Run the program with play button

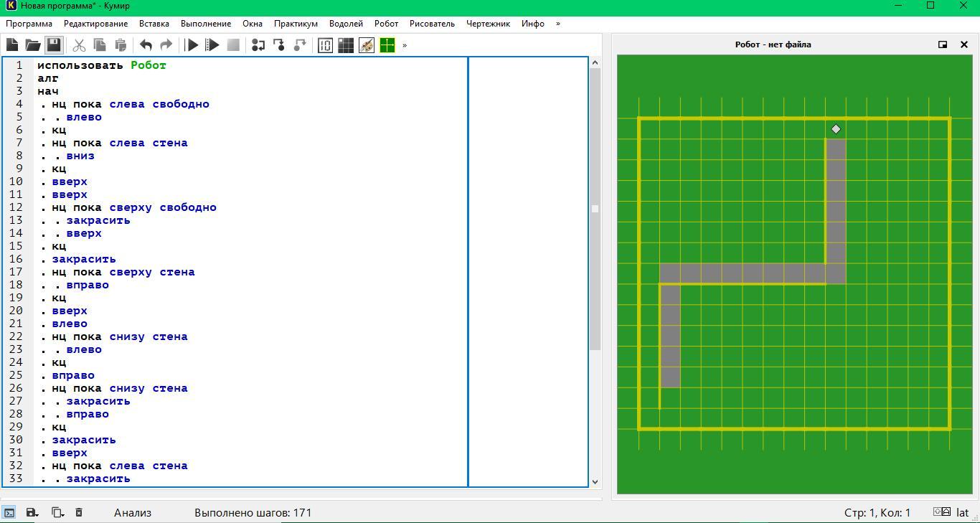click(x=192, y=45)
